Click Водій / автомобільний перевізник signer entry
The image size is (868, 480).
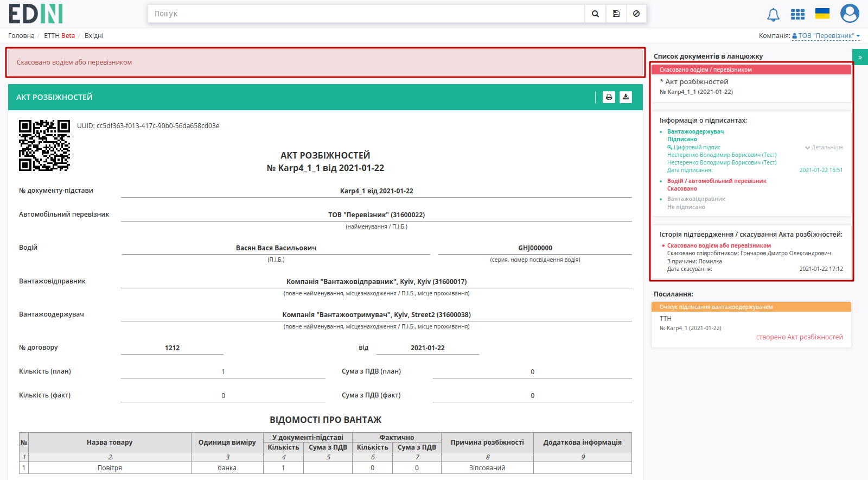717,181
